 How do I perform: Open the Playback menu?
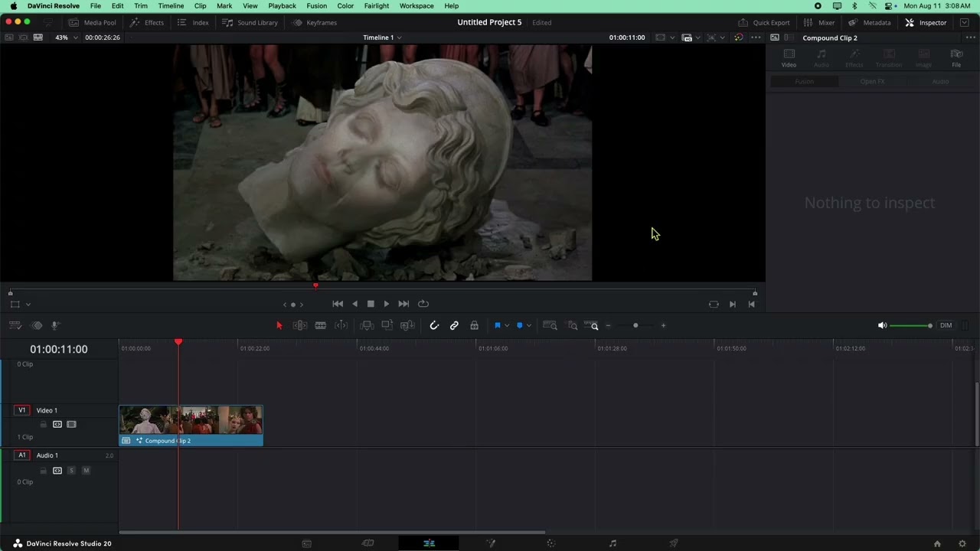click(282, 6)
